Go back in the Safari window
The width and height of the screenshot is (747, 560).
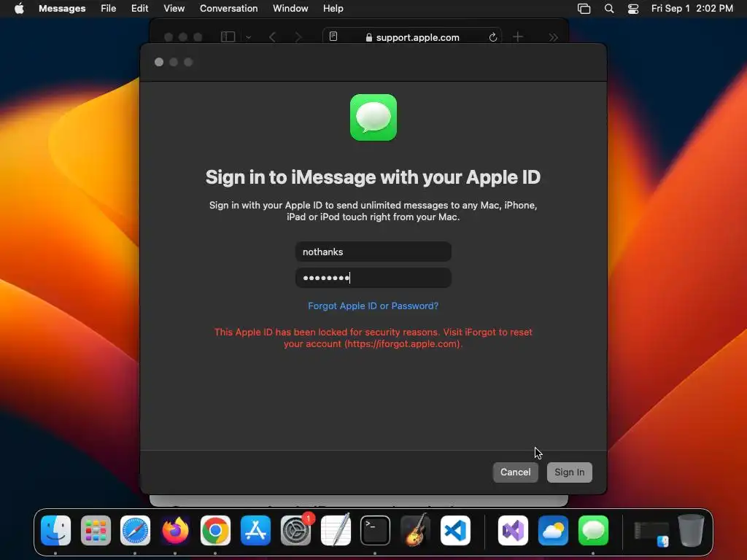[272, 36]
